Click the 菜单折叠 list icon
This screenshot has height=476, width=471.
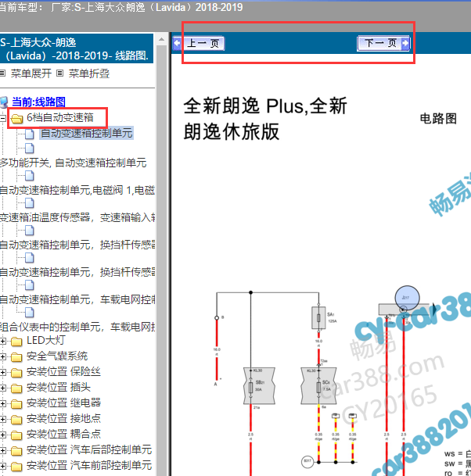tap(60, 73)
